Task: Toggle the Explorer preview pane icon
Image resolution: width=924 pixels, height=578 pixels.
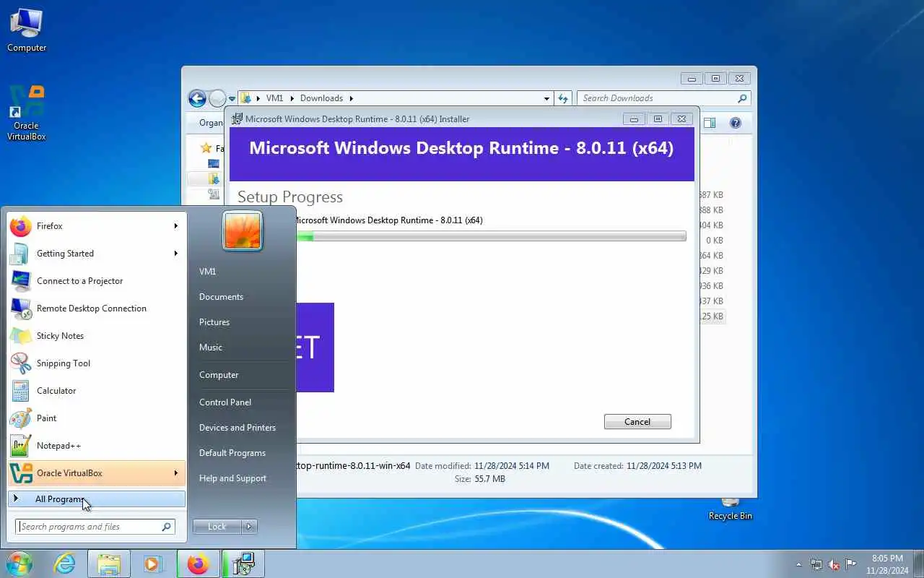Action: click(710, 123)
